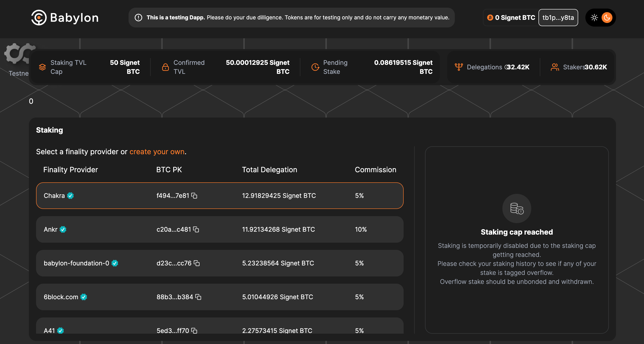Click the warning info icon in banner
The width and height of the screenshot is (644, 344).
[x=138, y=18]
